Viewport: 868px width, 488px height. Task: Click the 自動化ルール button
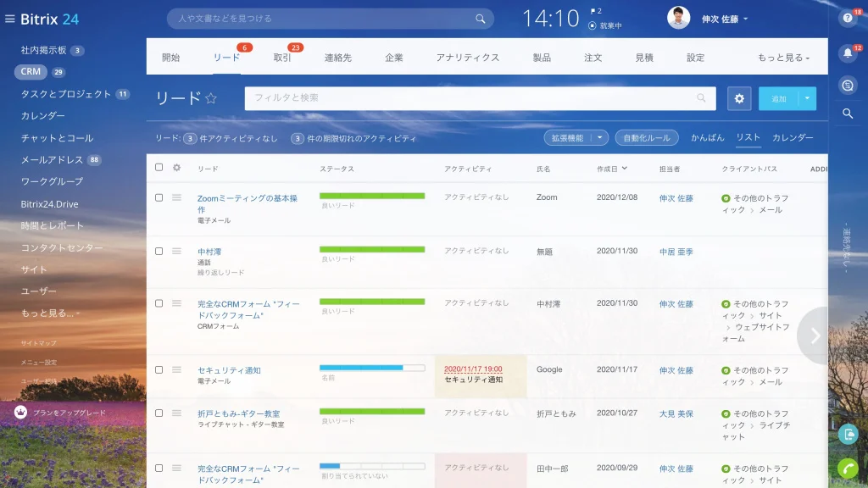pyautogui.click(x=647, y=138)
